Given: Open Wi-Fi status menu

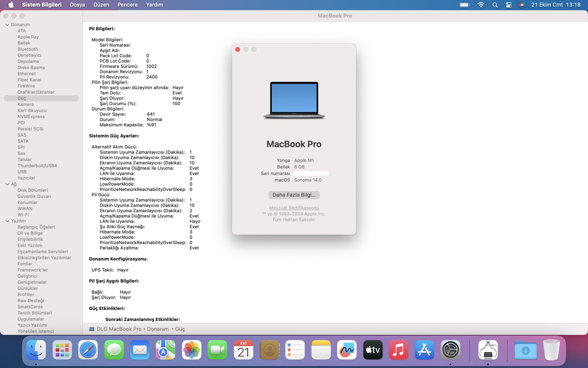Looking at the screenshot, I should (x=481, y=5).
